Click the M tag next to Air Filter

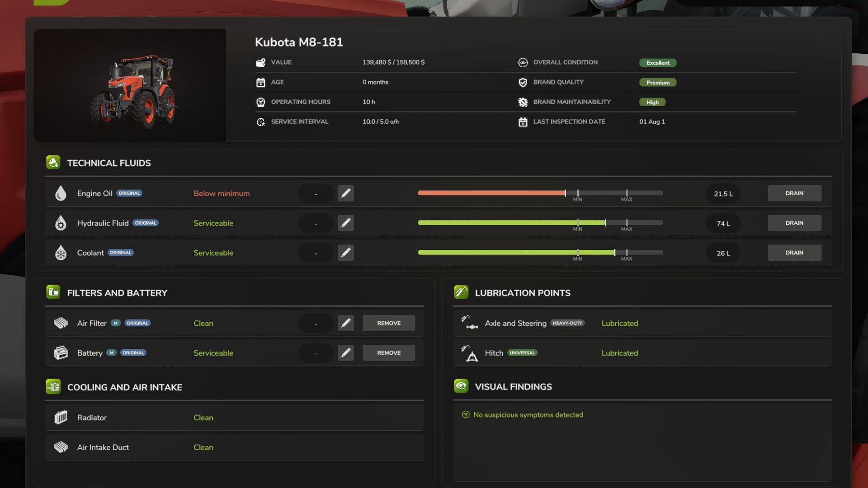(116, 323)
